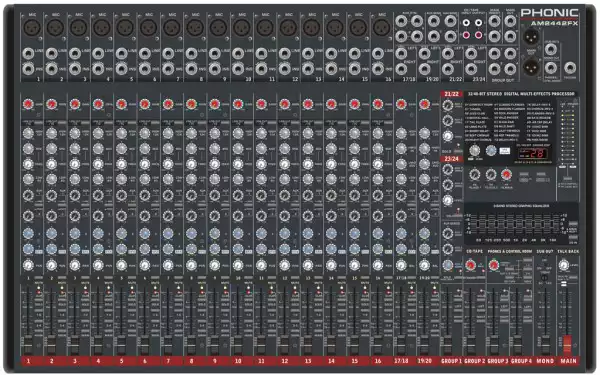Click the bottom-right red RCA tape jack

click(x=478, y=35)
